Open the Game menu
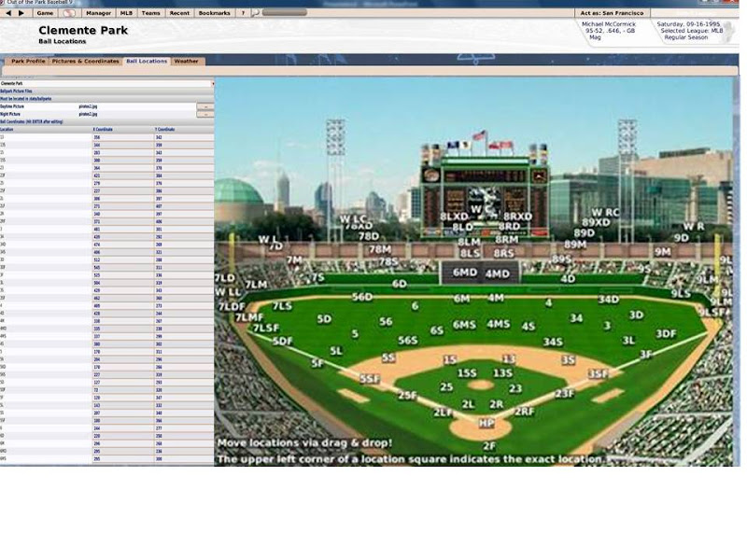 [x=45, y=13]
